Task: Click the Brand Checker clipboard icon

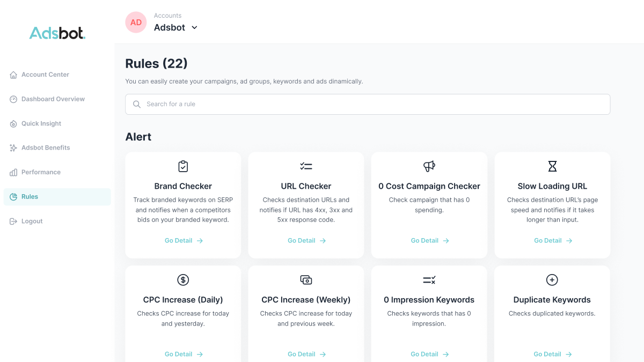Action: pos(183,166)
